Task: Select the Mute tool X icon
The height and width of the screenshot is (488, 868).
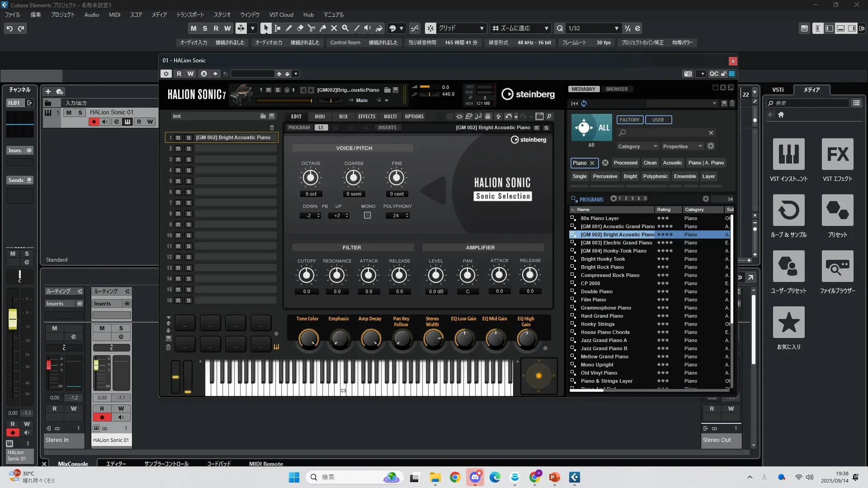Action: pos(334,28)
